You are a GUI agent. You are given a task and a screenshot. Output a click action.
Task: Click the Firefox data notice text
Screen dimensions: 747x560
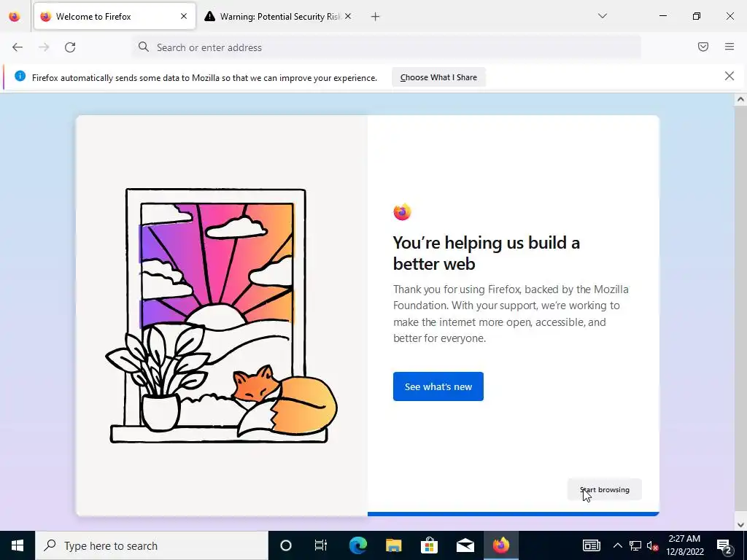tap(204, 77)
